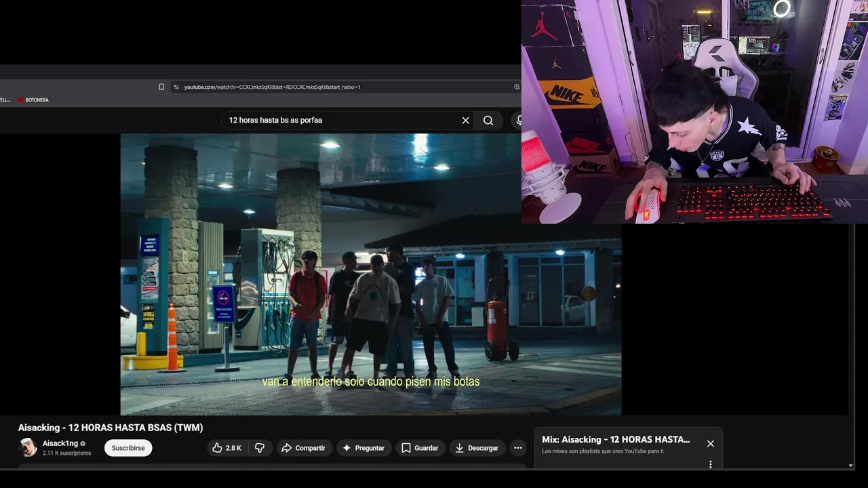Image resolution: width=868 pixels, height=488 pixels.
Task: Select the youtube.com URL in the address bar
Action: pos(272,87)
